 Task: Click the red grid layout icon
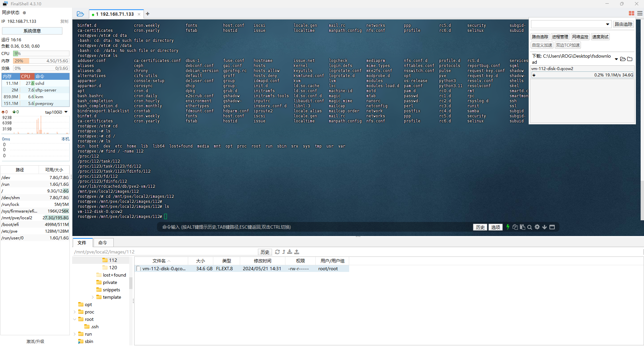(631, 13)
